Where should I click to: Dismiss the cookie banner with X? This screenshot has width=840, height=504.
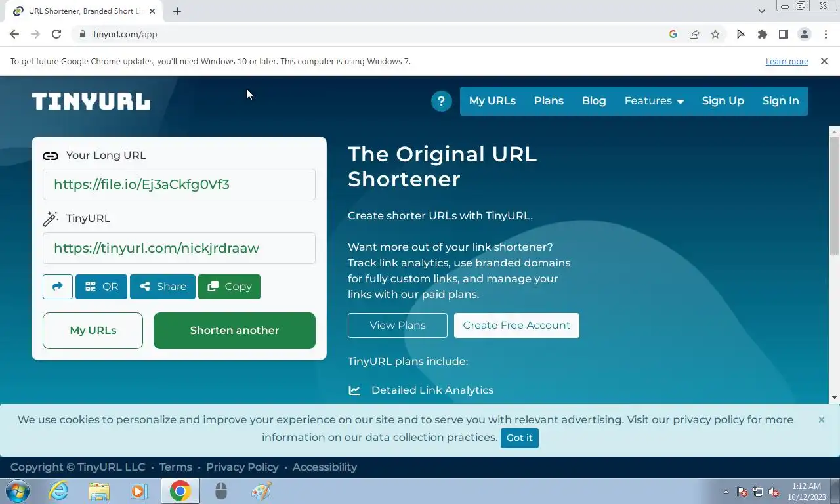pos(821,420)
